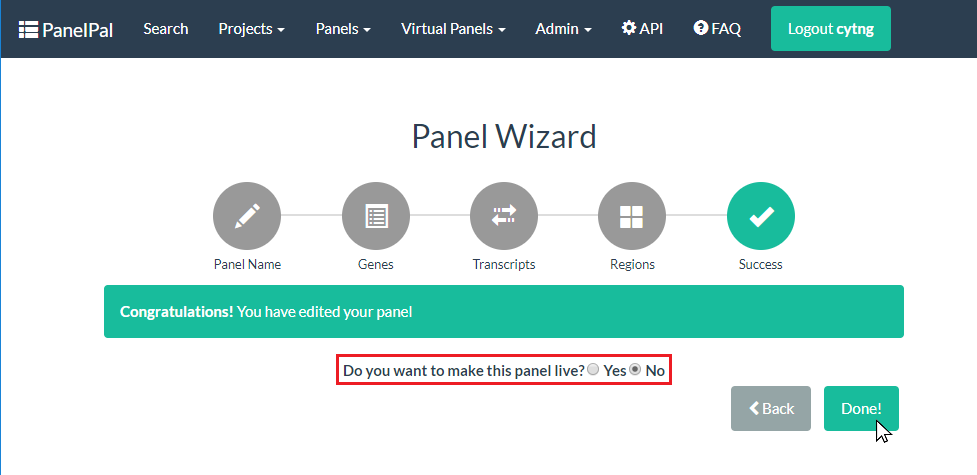977x475 pixels.
Task: Go Back to the previous step
Action: pos(771,408)
